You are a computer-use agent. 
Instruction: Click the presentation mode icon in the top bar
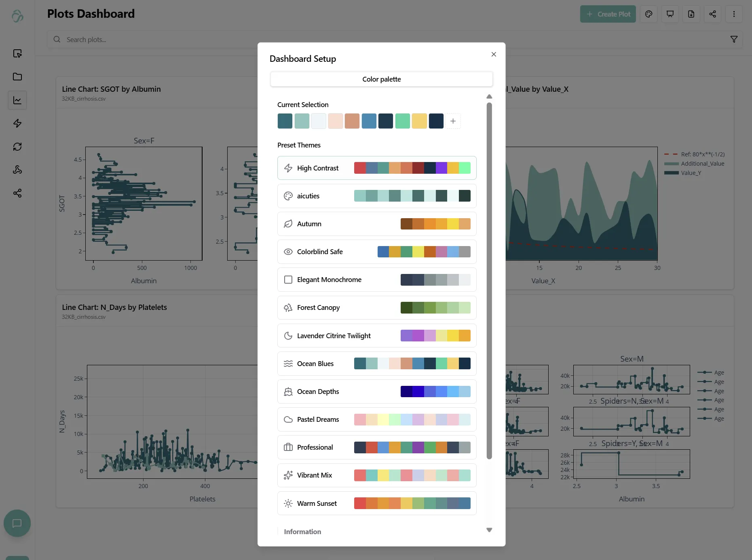coord(670,14)
